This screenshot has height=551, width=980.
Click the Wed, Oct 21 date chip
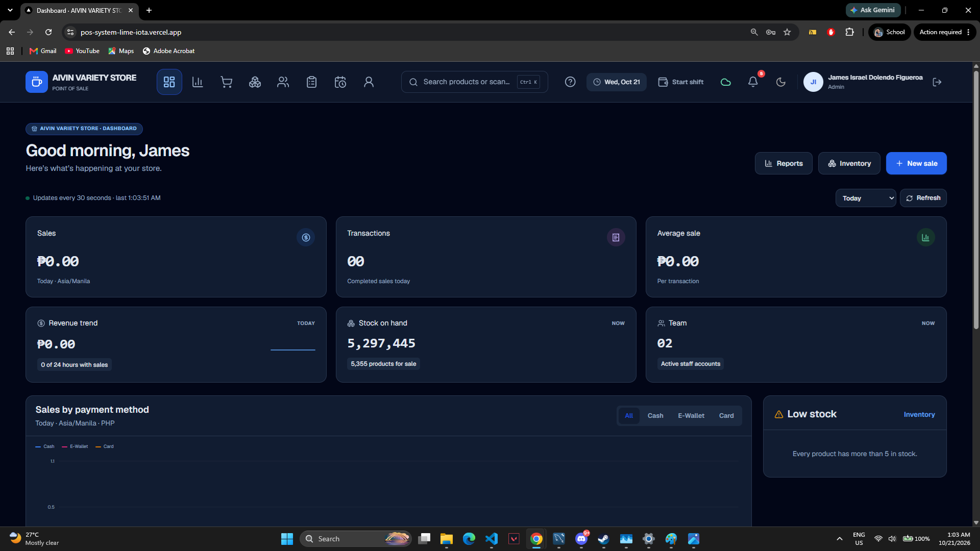[617, 82]
